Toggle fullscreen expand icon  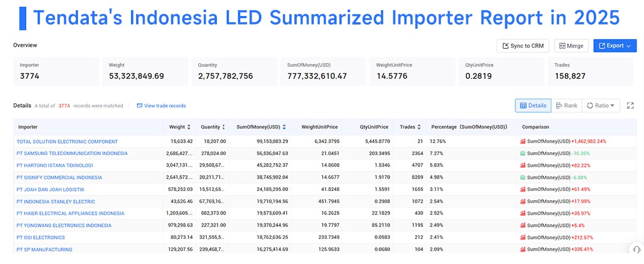pos(630,105)
